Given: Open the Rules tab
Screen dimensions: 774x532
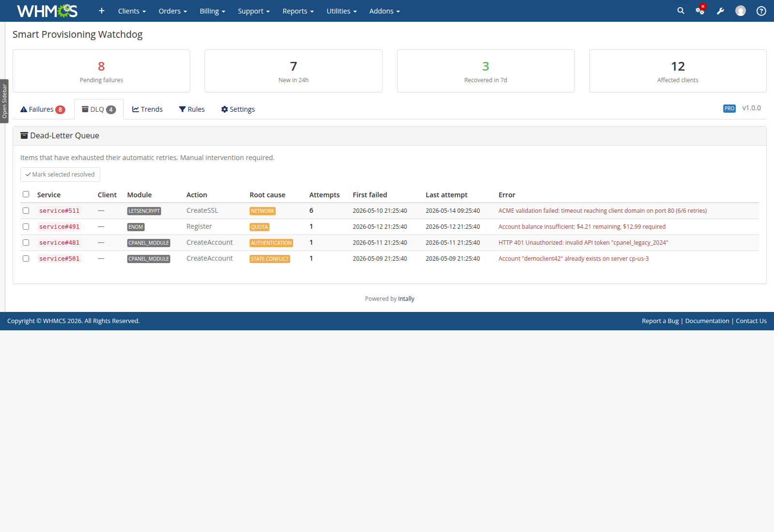Looking at the screenshot, I should (x=192, y=109).
